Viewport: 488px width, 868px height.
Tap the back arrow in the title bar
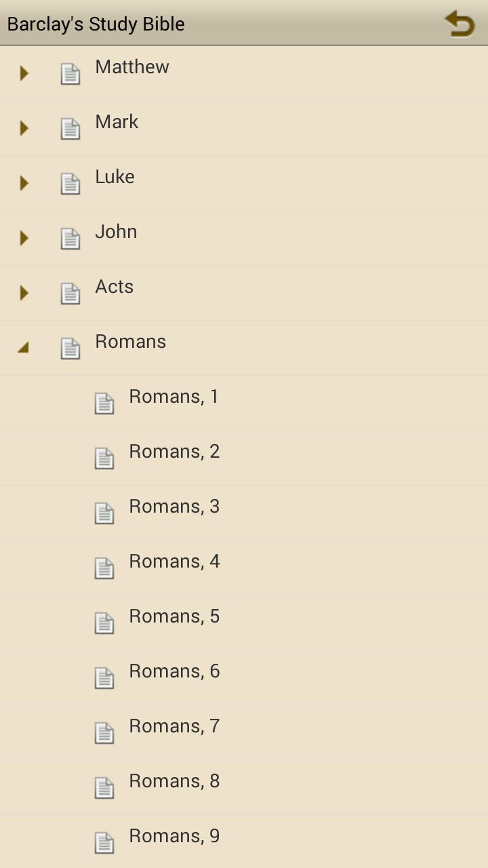click(460, 23)
